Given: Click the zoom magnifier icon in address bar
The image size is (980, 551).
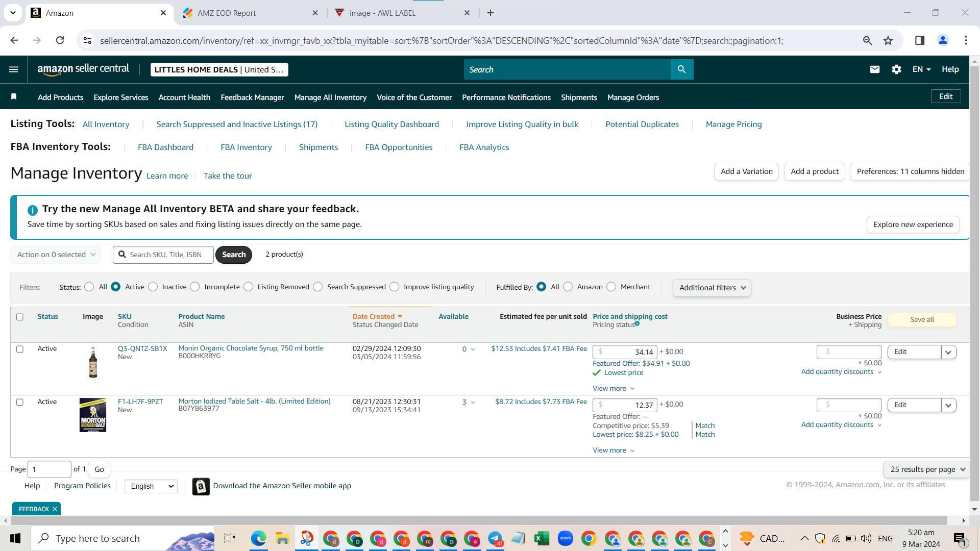Looking at the screenshot, I should tap(867, 40).
